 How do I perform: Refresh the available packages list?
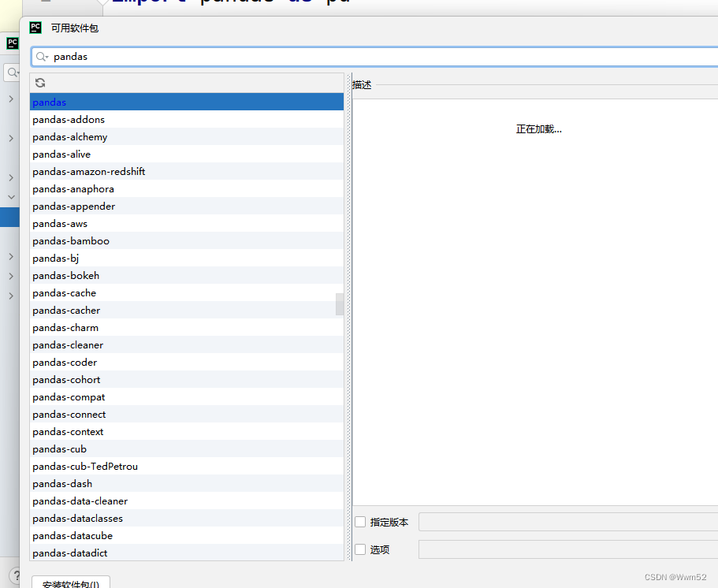[x=39, y=82]
